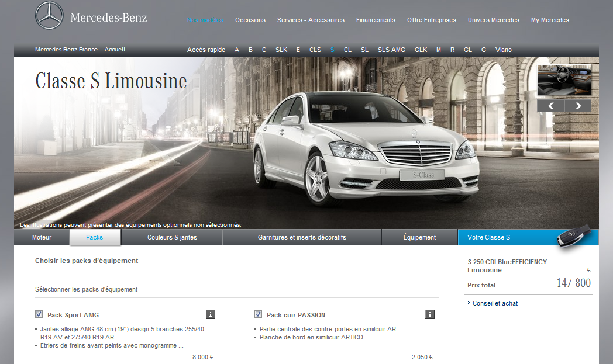The image size is (613, 364).
Task: Select CL in quick access bar
Action: coord(347,50)
